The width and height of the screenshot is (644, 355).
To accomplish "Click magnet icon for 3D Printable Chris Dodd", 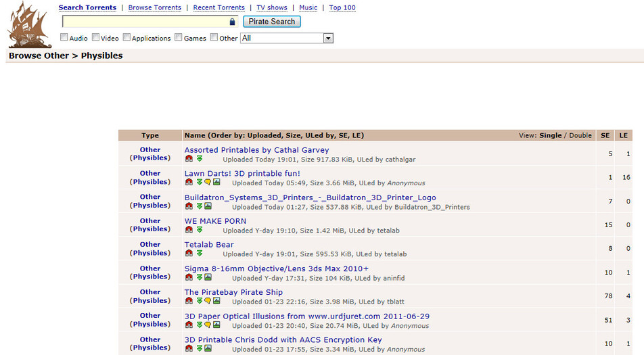I will pos(189,348).
